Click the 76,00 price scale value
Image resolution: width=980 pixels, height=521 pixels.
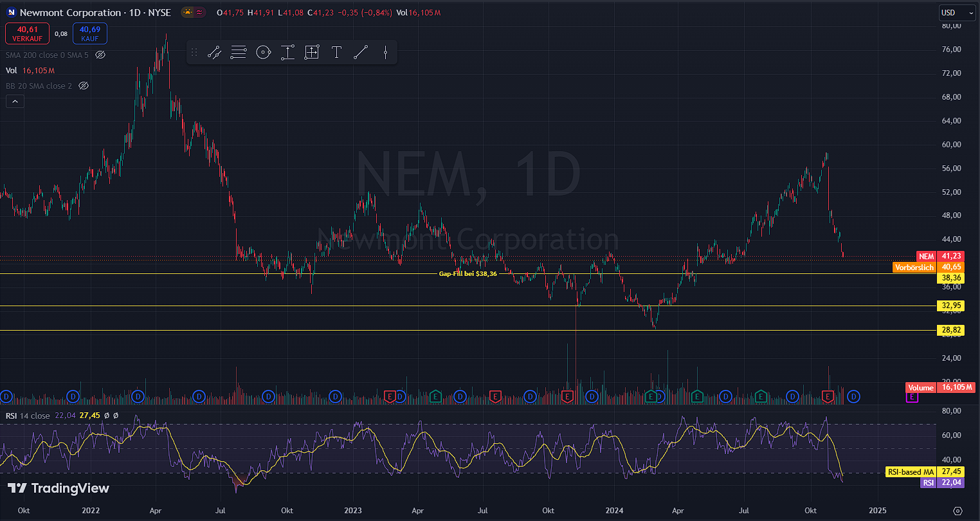(952, 50)
